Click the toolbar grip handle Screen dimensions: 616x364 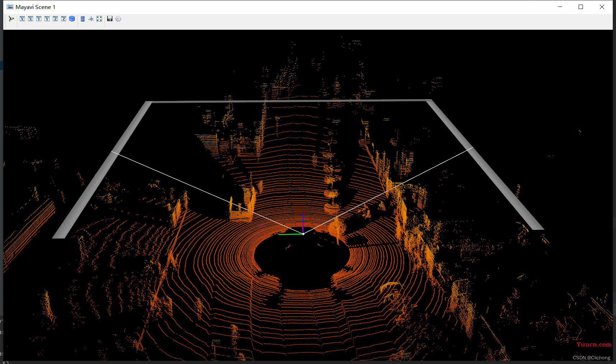coord(5,19)
